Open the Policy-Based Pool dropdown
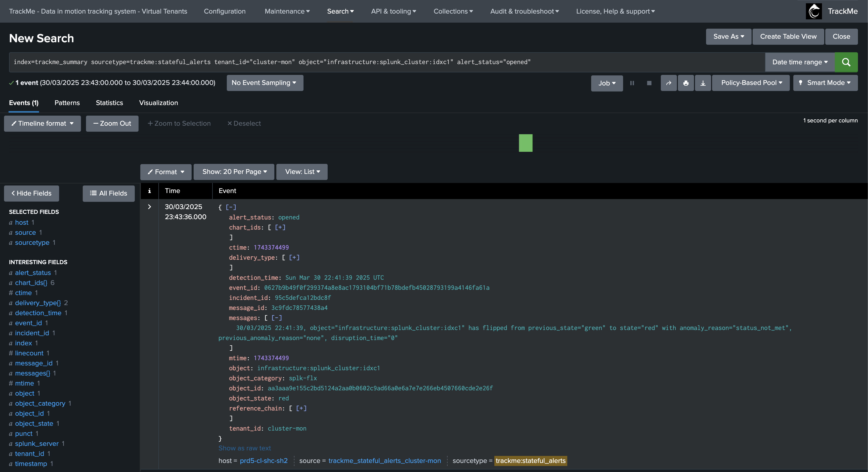This screenshot has height=472, width=868. click(x=751, y=83)
